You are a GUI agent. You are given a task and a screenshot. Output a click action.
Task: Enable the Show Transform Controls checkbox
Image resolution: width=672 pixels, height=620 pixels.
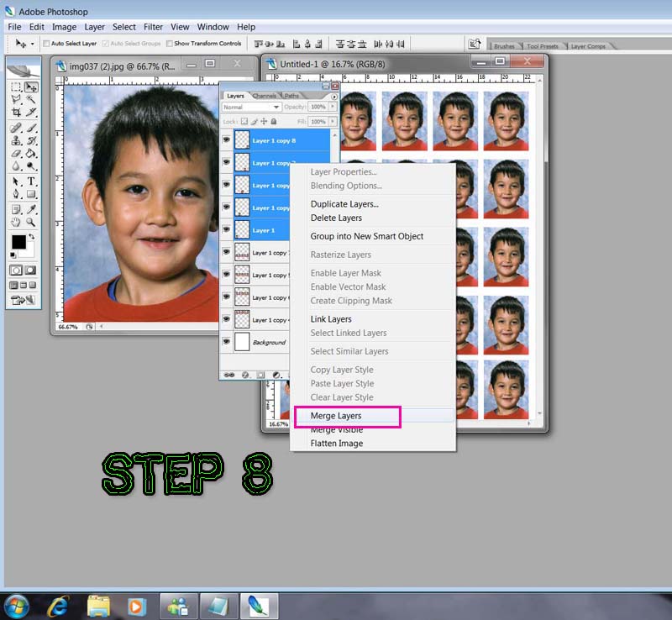tap(170, 44)
